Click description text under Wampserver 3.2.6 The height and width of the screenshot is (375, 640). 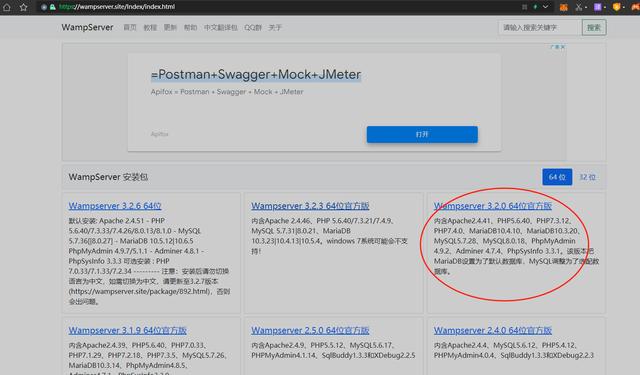pos(150,261)
